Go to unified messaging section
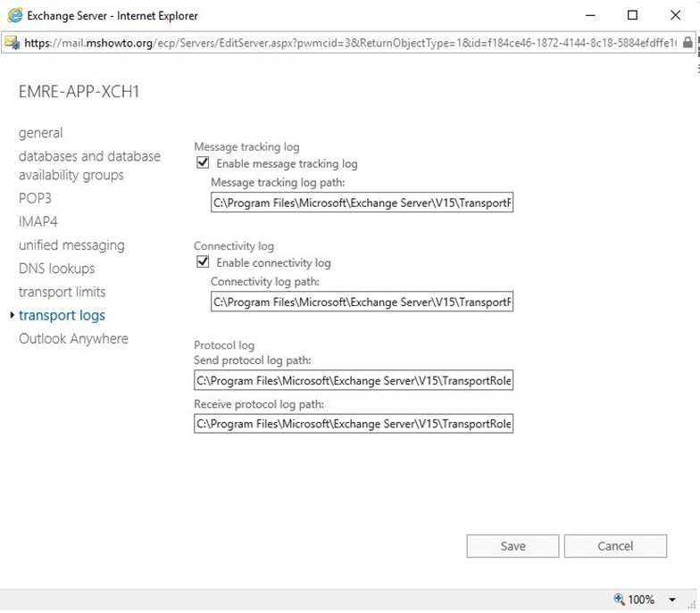 pyautogui.click(x=71, y=245)
